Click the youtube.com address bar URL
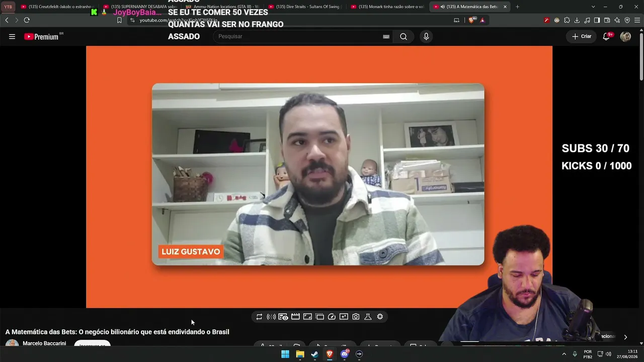Screen dimensions: 644x362 tap(179, 20)
